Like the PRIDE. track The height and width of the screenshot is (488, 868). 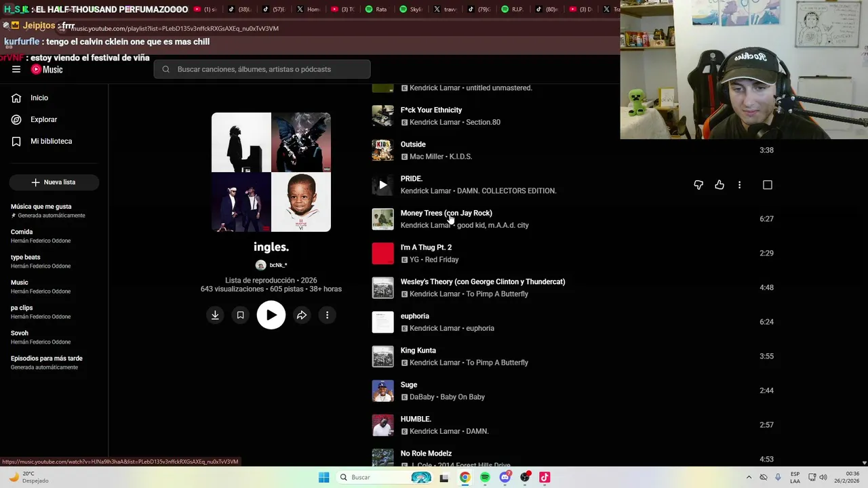(719, 185)
